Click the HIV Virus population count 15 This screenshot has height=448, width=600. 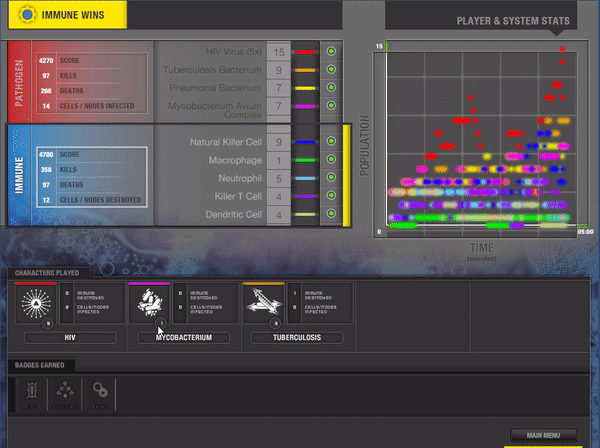click(279, 52)
